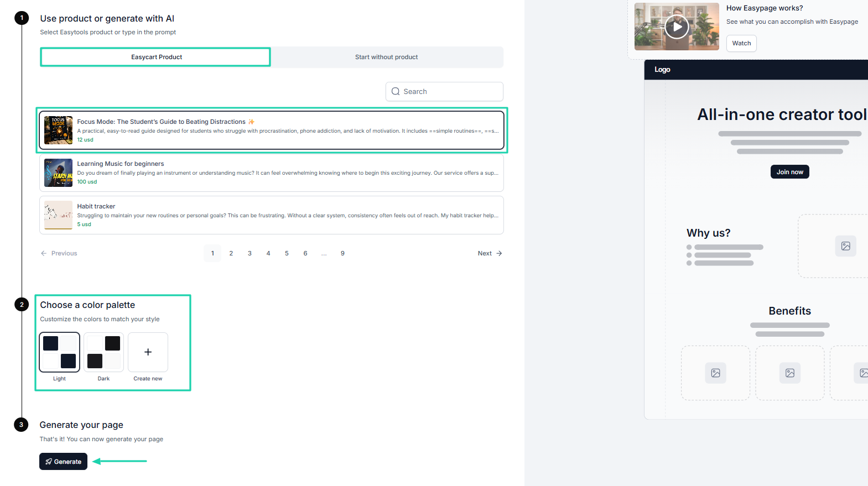868x486 pixels.
Task: Click Join now in page preview
Action: point(789,172)
